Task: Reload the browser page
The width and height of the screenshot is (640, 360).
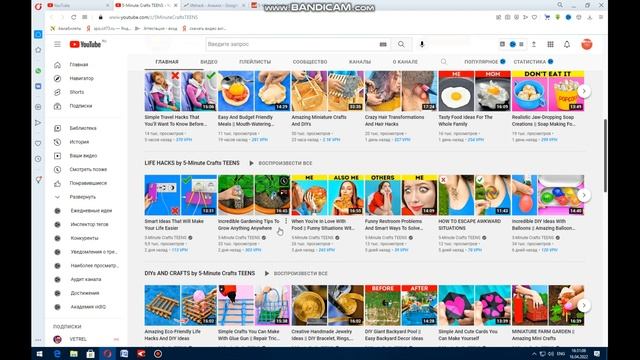Action: [73, 17]
